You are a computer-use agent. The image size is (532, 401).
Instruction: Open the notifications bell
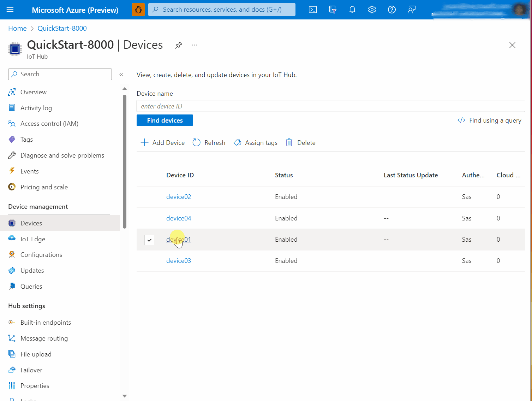pyautogui.click(x=352, y=10)
